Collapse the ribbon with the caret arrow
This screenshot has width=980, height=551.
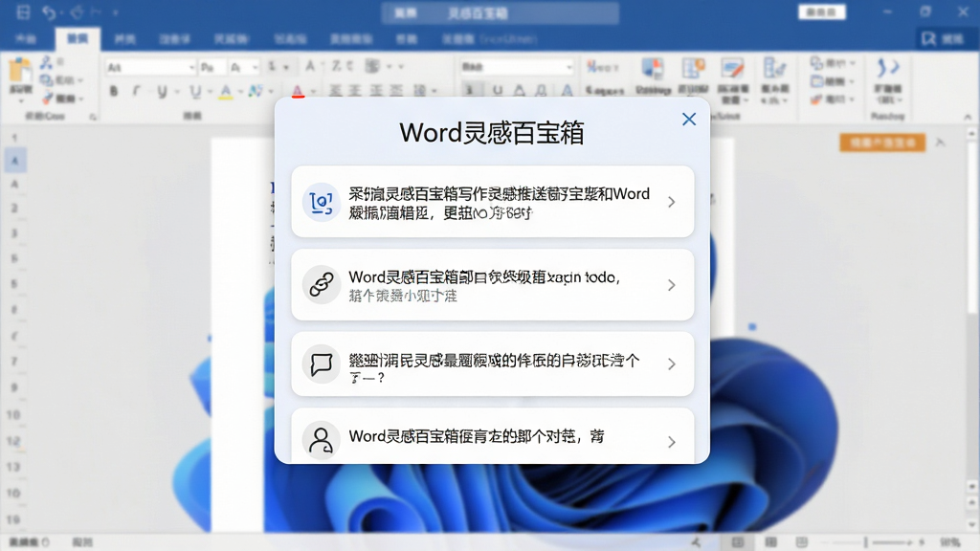click(x=968, y=117)
